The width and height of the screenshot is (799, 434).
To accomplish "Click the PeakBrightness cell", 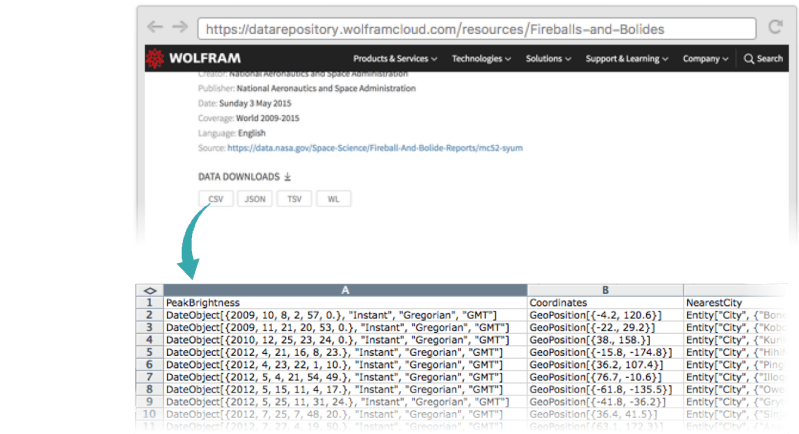I will [x=345, y=303].
